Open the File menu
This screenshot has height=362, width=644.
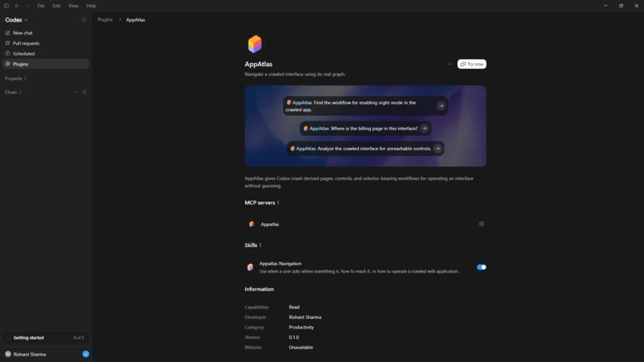click(41, 6)
